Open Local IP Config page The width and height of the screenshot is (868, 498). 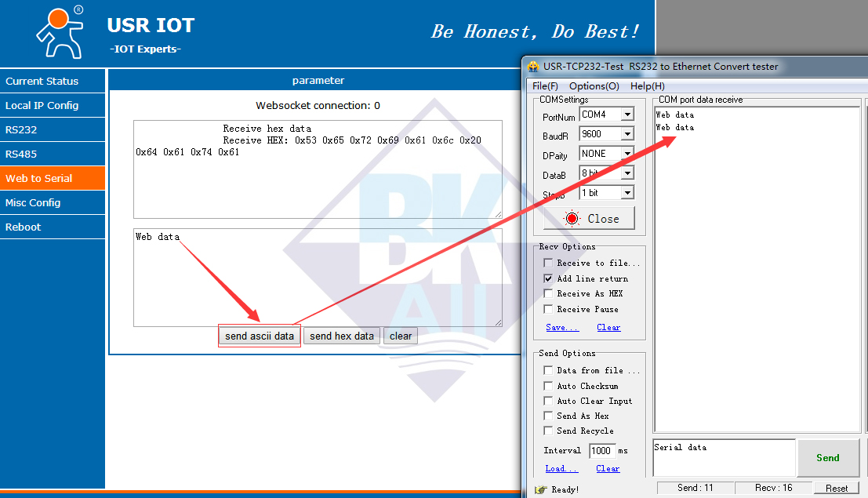click(53, 105)
